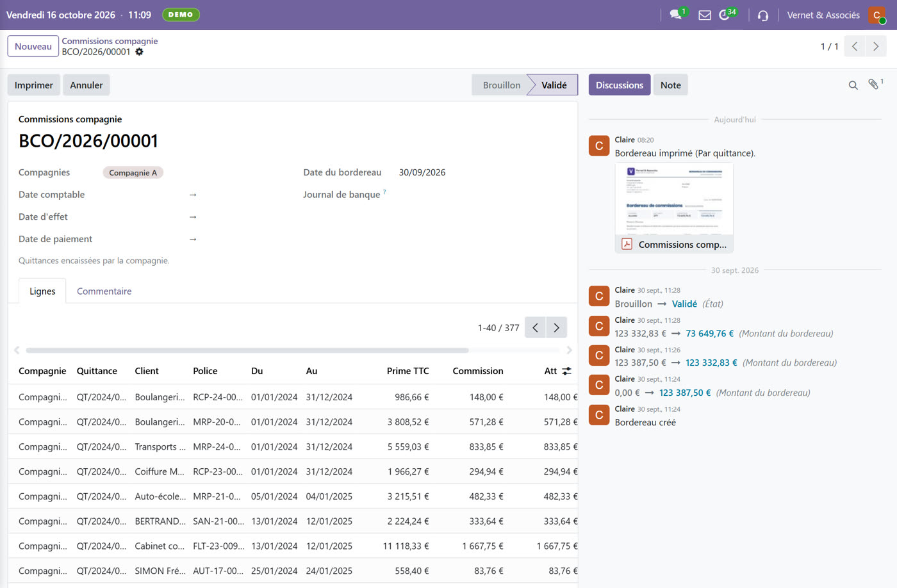The height and width of the screenshot is (588, 897).
Task: Click the PDF file icon of attachment
Action: coord(627,244)
